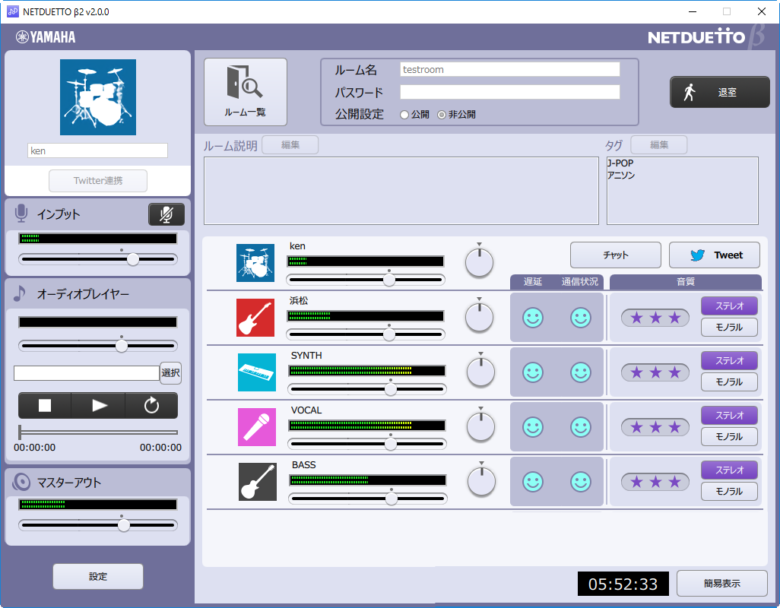Viewport: 780px width, 608px height.
Task: Click 編集 next to ルーム説明
Action: (x=290, y=145)
